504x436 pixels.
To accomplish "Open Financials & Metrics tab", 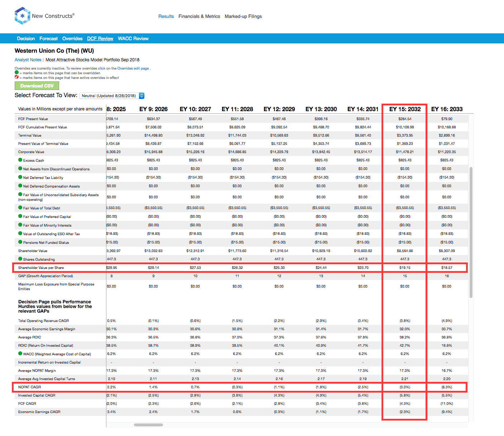I will pyautogui.click(x=199, y=16).
